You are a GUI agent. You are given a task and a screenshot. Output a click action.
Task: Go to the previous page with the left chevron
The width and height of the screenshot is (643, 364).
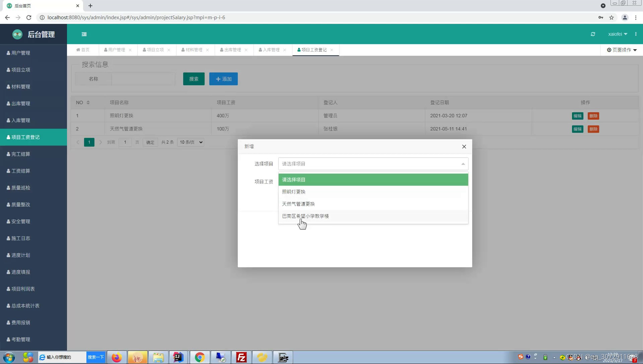(78, 142)
